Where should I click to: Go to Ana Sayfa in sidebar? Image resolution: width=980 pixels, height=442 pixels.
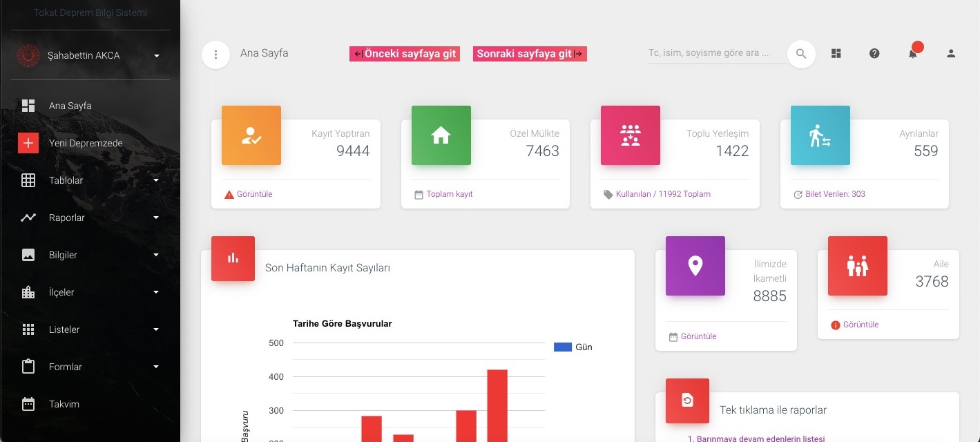[x=70, y=106]
